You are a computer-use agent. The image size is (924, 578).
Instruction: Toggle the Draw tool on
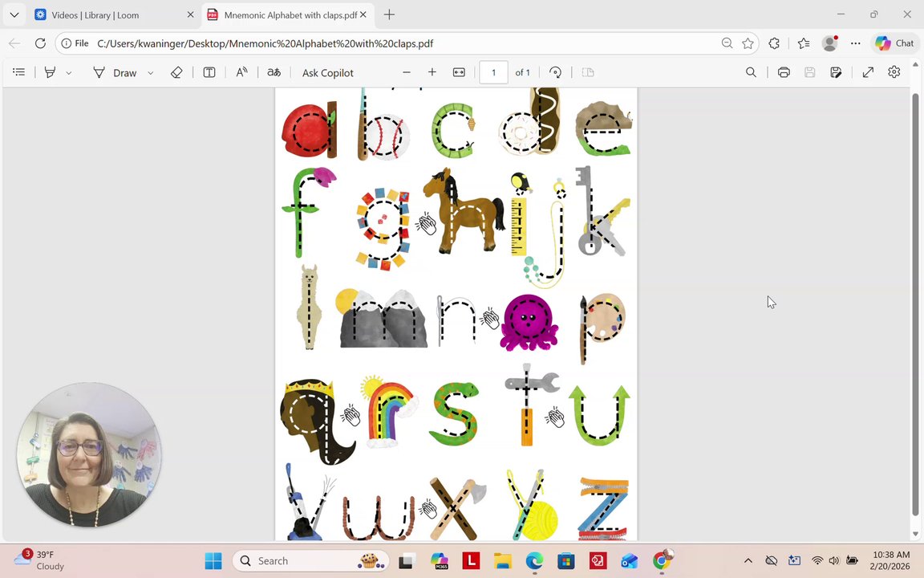coord(115,72)
